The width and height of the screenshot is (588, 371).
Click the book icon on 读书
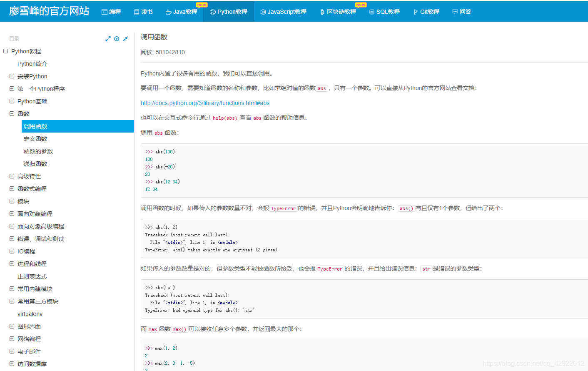(136, 12)
